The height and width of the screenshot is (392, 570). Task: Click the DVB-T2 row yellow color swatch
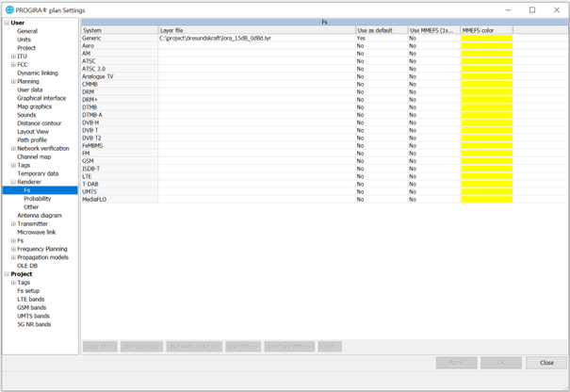[x=487, y=139]
